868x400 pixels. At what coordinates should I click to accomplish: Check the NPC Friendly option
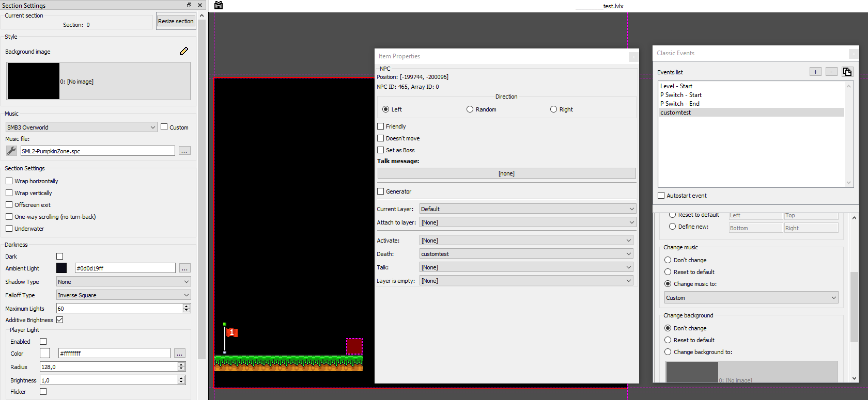tap(381, 126)
